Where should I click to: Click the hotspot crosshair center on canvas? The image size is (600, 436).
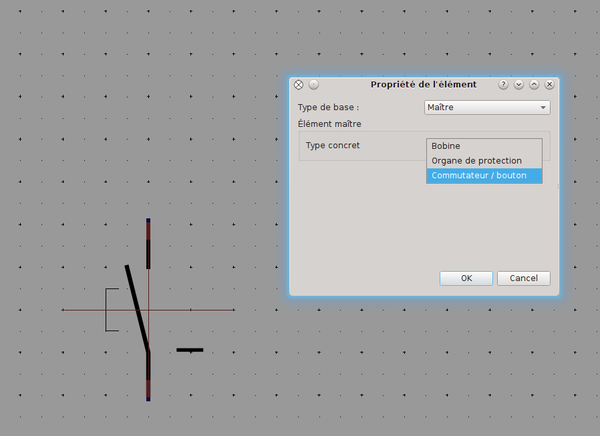click(148, 310)
